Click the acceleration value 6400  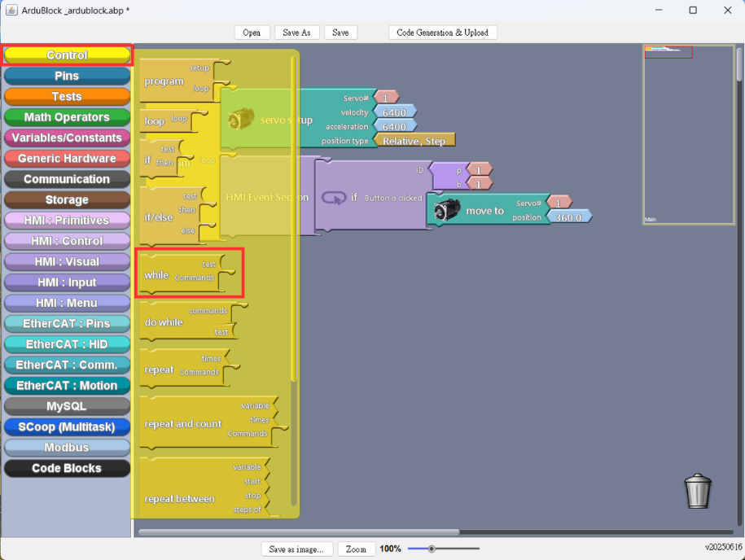pos(394,127)
